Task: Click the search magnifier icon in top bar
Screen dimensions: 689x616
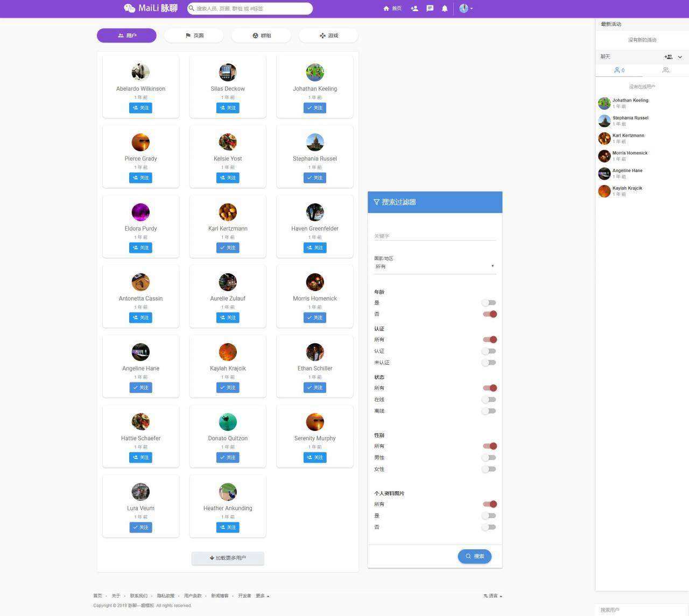Action: click(x=192, y=9)
